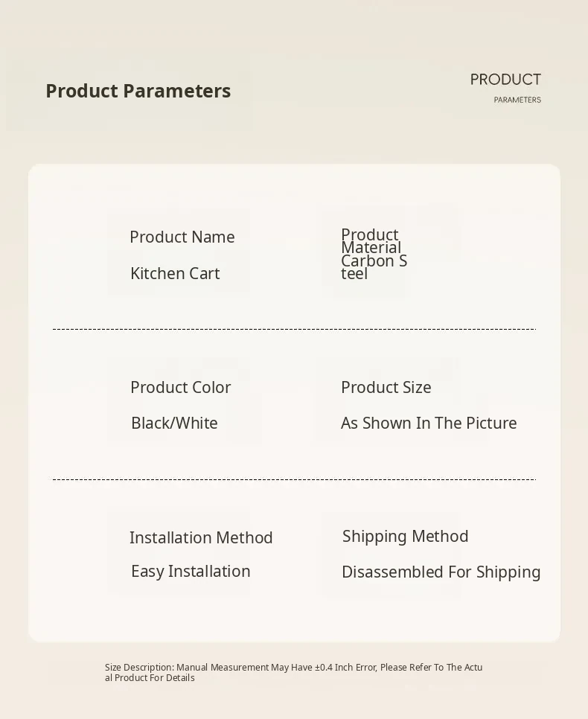The image size is (588, 719).
Task: Click the dashed divider below Kitchen Cart
Action: point(294,329)
